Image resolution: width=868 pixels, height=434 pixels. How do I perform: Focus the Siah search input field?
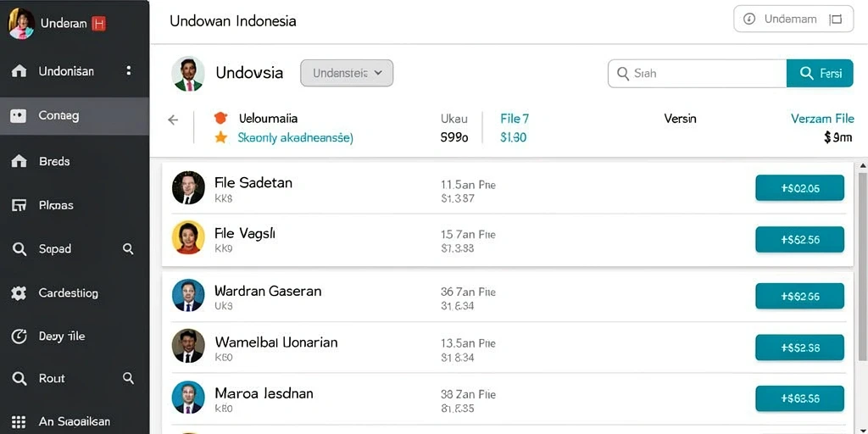pos(697,73)
